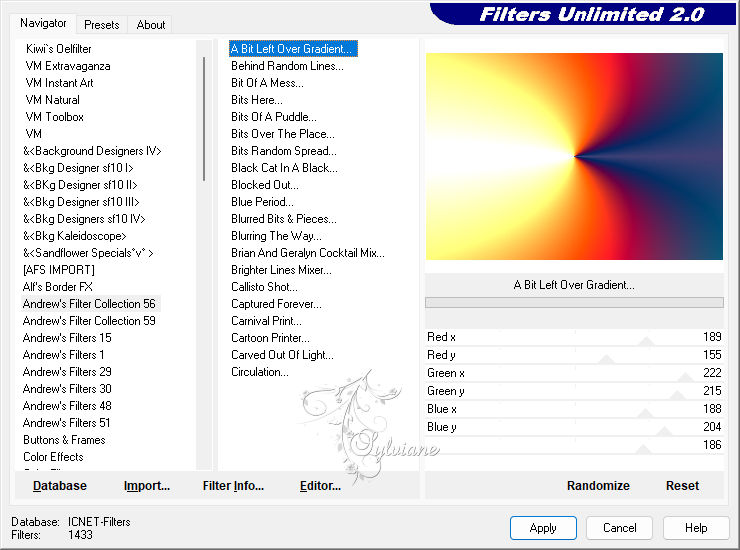
Task: Select Andrew's Filters 29 category
Action: tap(67, 372)
